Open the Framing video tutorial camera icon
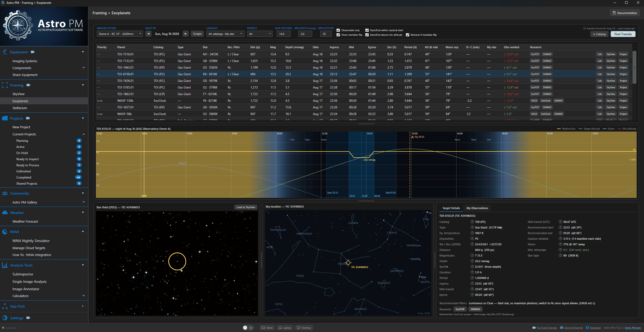This screenshot has height=332, width=644. point(28,85)
